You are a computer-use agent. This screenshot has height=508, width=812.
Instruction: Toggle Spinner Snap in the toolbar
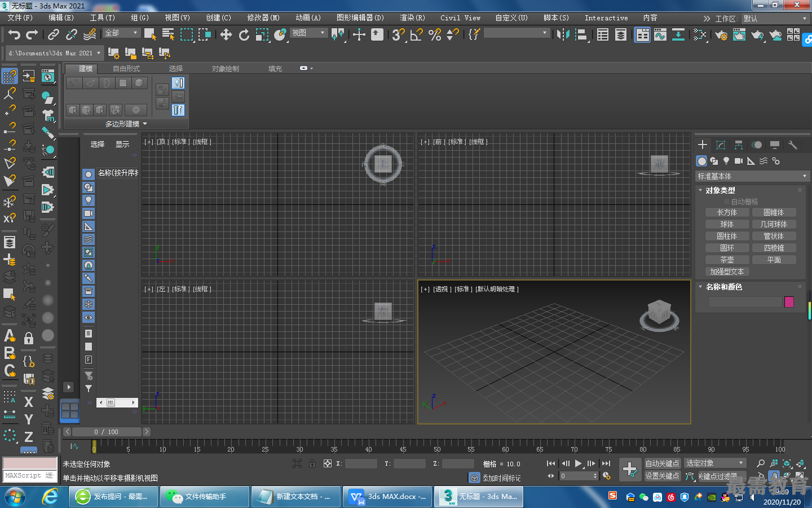pyautogui.click(x=452, y=35)
